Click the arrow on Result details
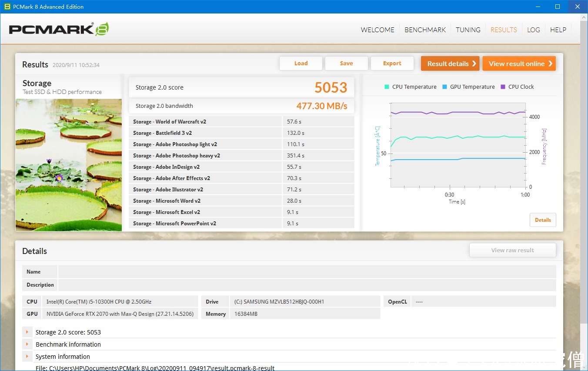Viewport: 588px width, 371px height. click(474, 64)
